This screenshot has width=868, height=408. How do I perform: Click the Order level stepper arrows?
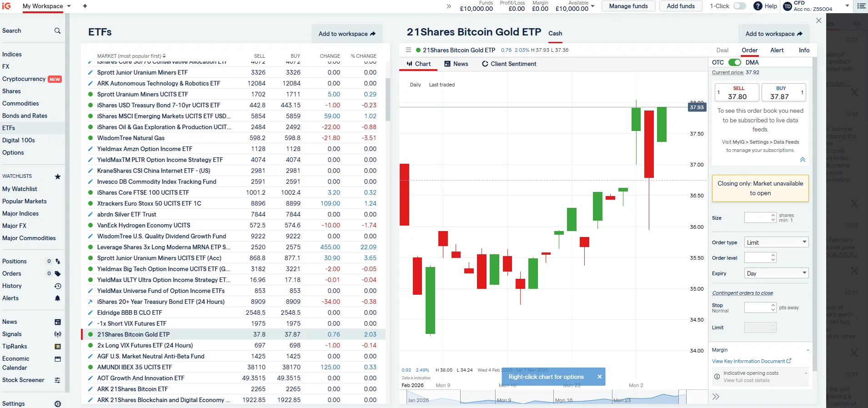[x=773, y=258]
